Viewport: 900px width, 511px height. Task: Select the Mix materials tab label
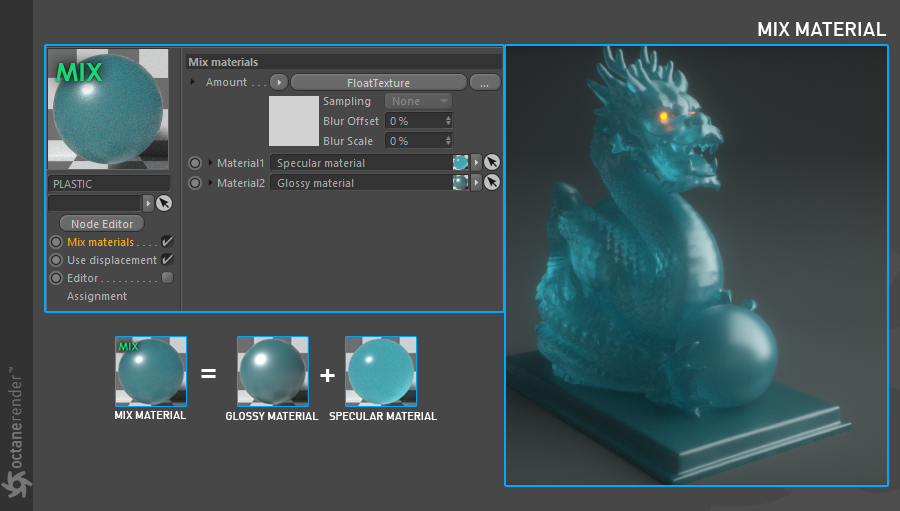(x=100, y=242)
